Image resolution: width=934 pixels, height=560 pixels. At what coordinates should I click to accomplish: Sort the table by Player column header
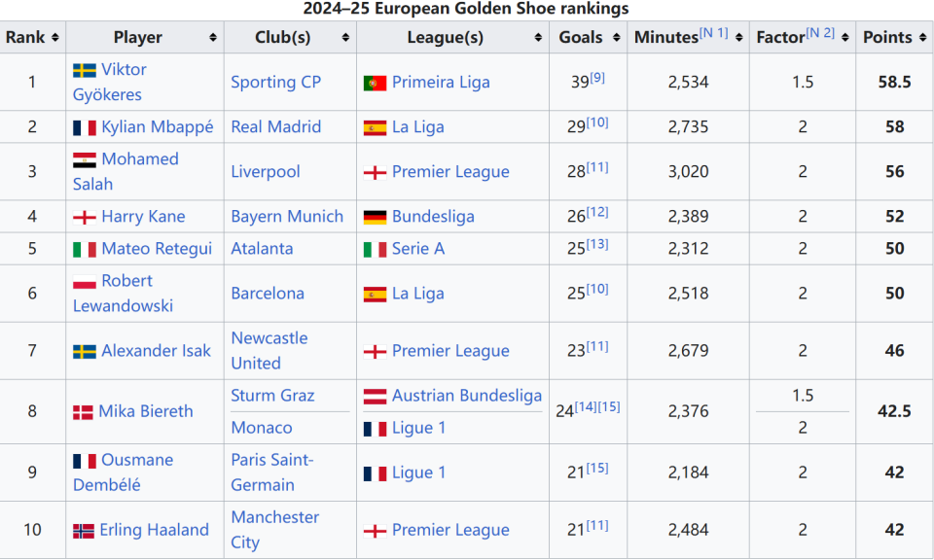tap(137, 38)
